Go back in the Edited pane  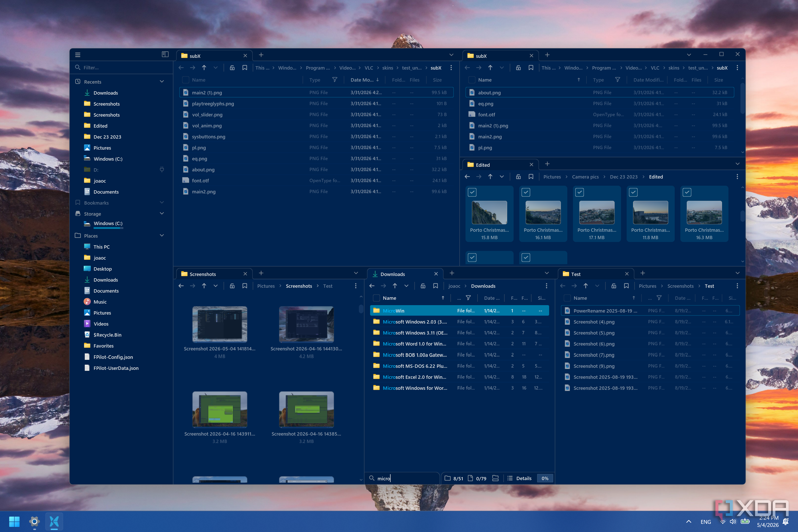[467, 177]
